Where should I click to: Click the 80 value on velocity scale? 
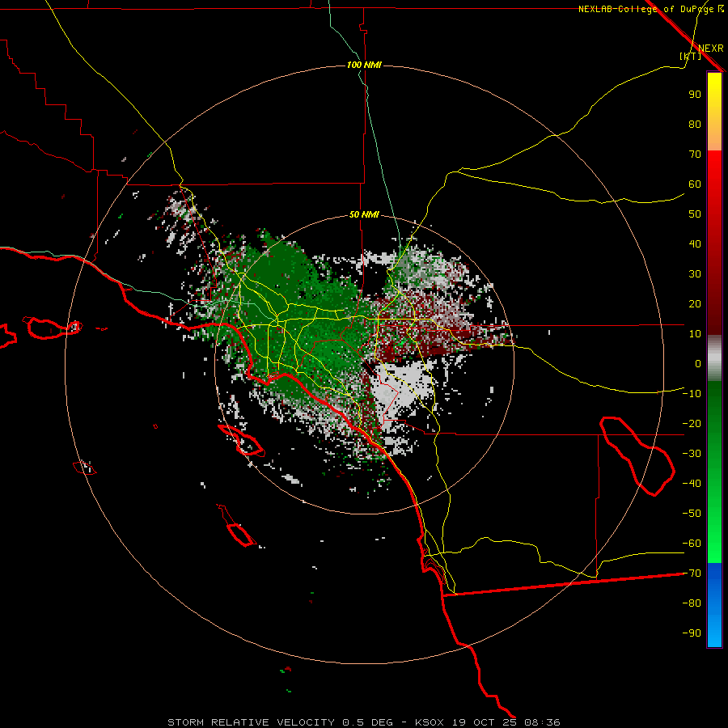[x=695, y=124]
